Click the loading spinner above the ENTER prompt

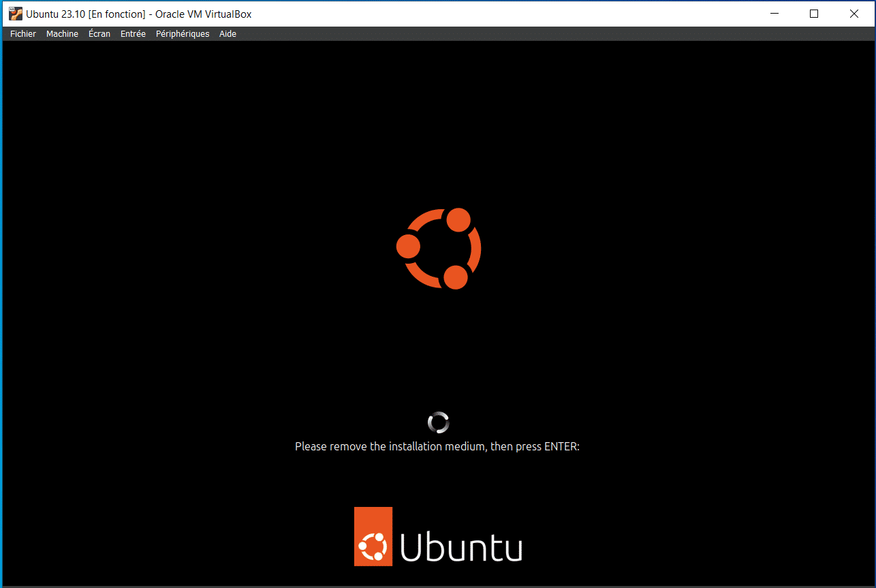click(x=438, y=422)
